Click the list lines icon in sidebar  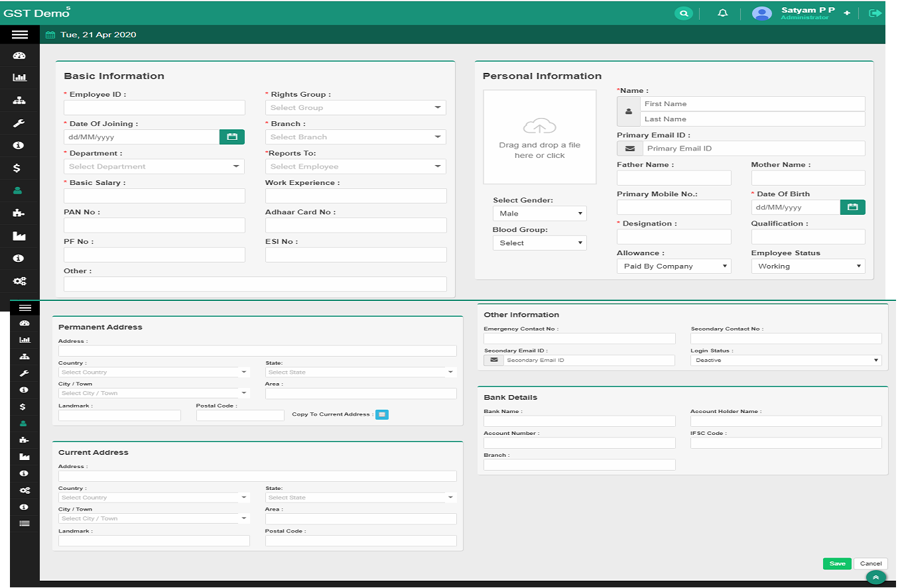25,524
